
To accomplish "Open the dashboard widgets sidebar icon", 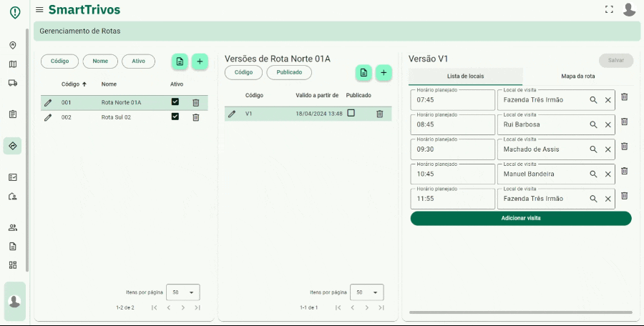I will pos(13,265).
